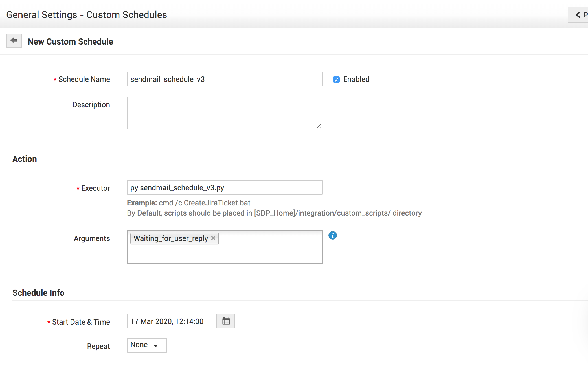
Task: Click the Repeat dropdown arrow
Action: click(156, 346)
